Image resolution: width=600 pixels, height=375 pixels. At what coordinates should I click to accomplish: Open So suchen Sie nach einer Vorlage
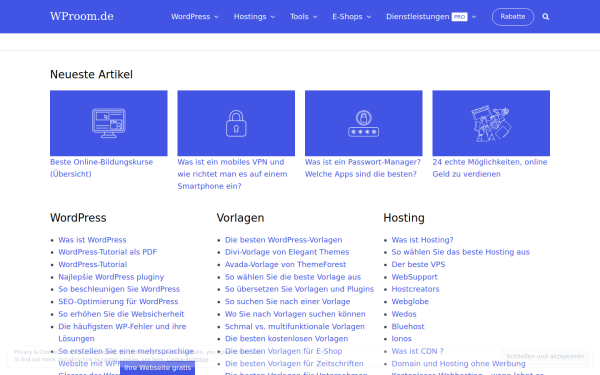coord(287,302)
